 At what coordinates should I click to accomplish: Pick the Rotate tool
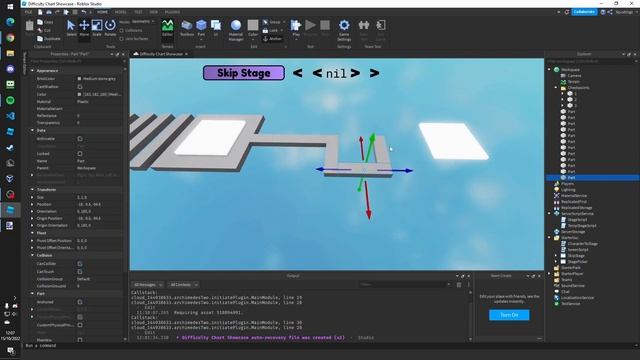pos(110,28)
